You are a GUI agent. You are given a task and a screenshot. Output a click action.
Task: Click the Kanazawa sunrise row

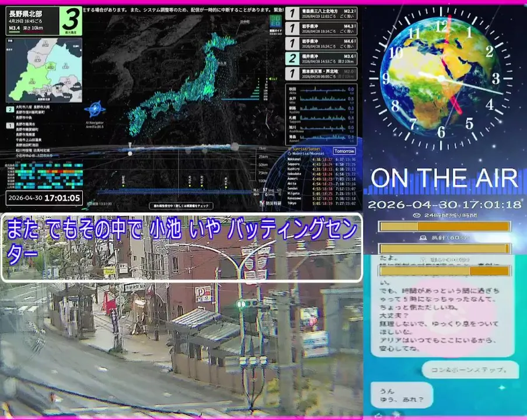tap(322, 198)
